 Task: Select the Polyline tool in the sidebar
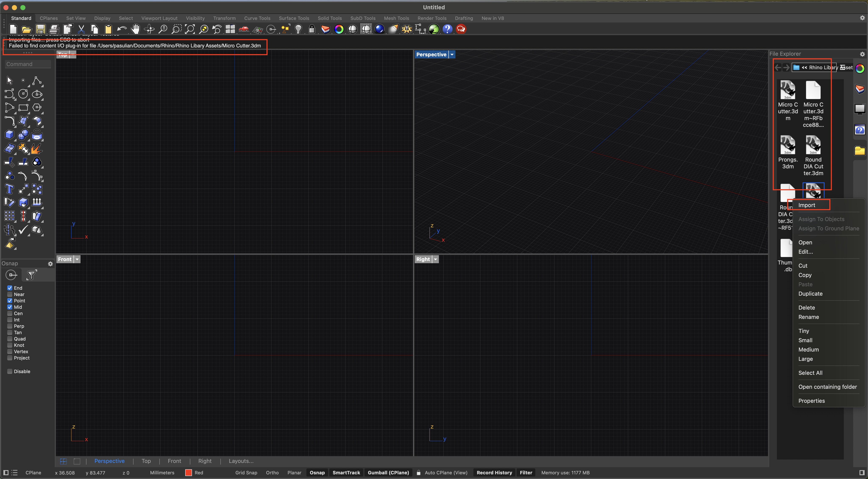(x=37, y=80)
